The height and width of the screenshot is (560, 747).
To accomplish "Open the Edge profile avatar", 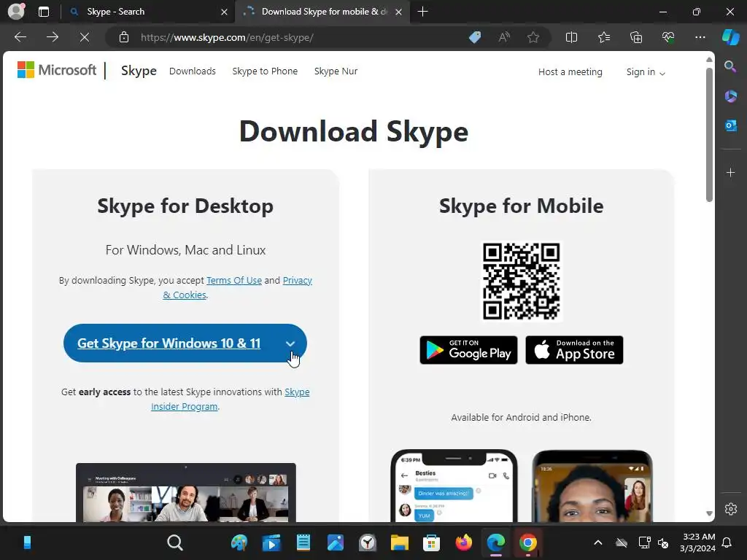I will (16, 12).
